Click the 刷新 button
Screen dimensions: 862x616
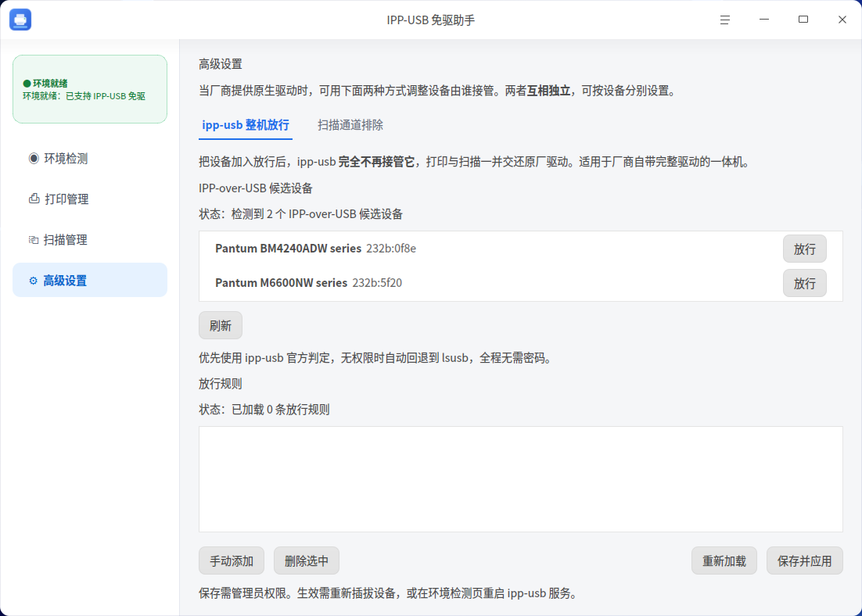point(221,326)
